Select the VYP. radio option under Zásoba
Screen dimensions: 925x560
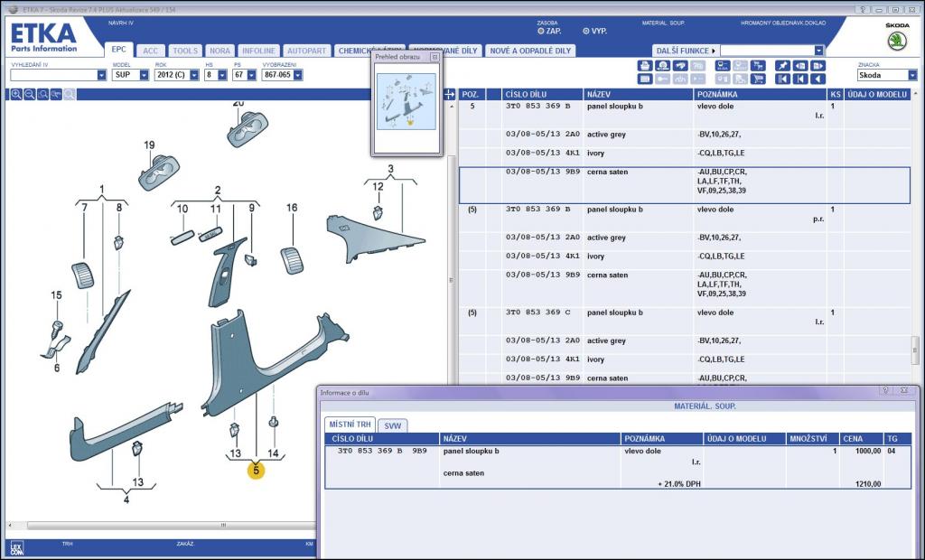pyautogui.click(x=585, y=32)
